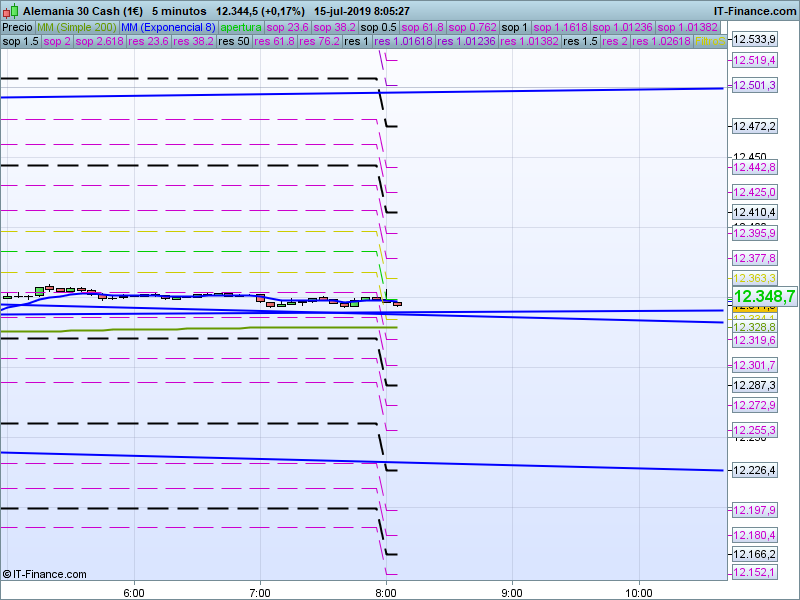This screenshot has width=800, height=600.
Task: Select the sop 23.6 legend label
Action: point(289,27)
